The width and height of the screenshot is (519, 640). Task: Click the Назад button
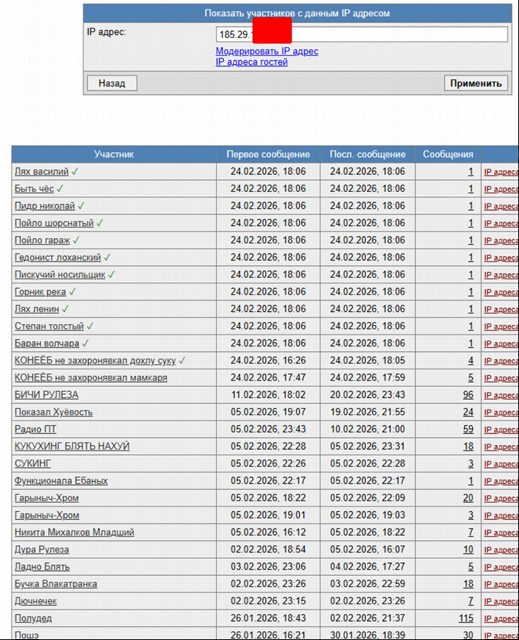point(112,83)
